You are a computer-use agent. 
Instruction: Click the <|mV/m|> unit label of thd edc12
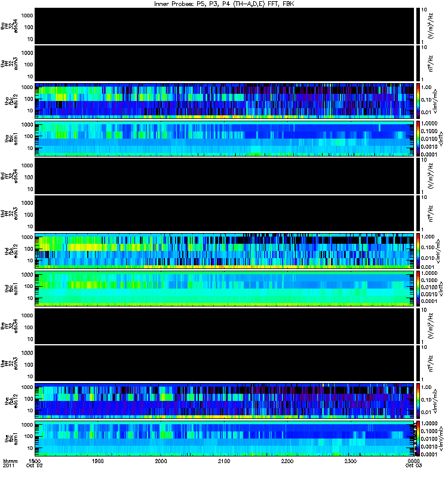(x=438, y=251)
